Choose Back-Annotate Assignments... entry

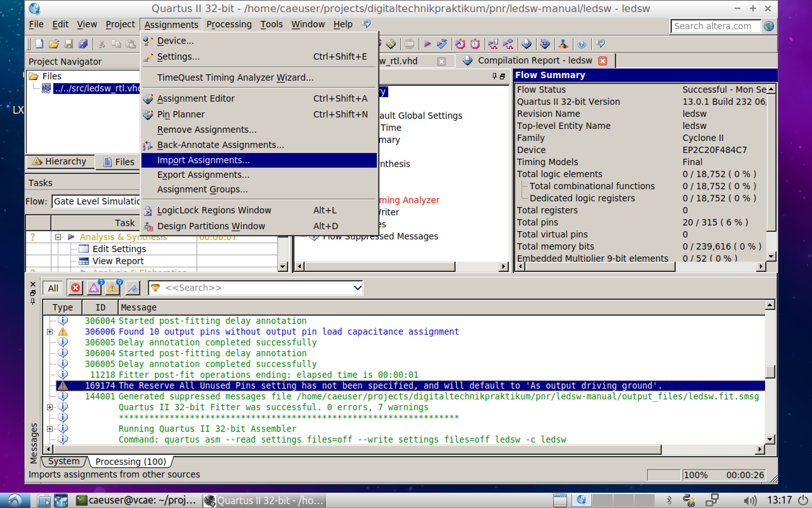(x=259, y=145)
